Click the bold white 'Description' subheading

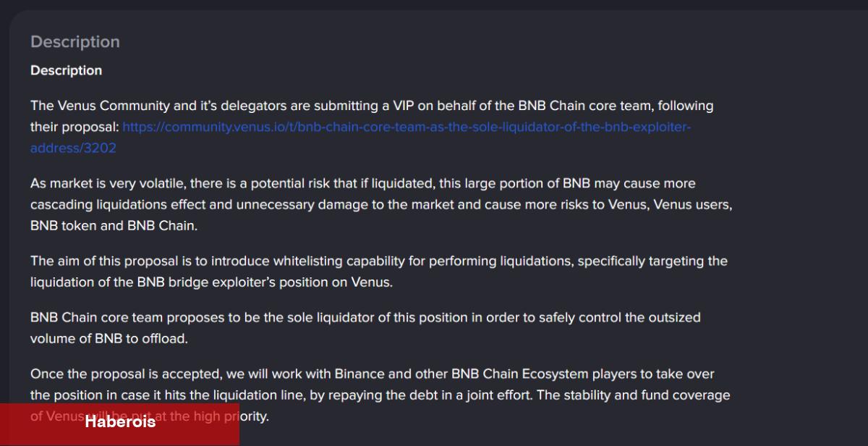(66, 70)
